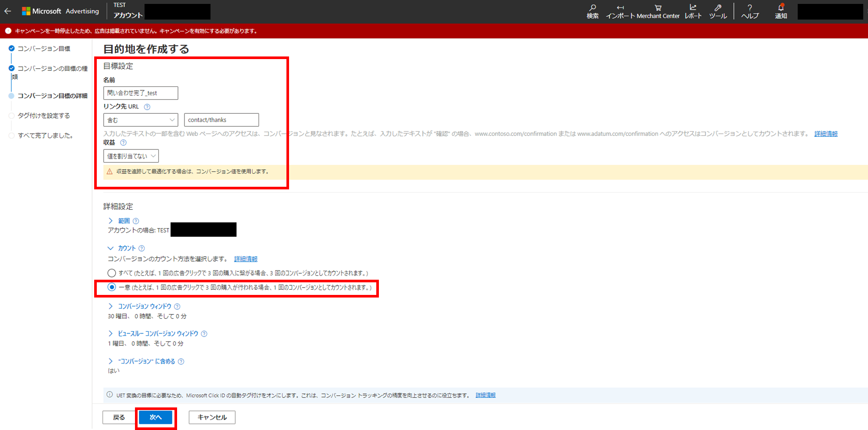Expand the "コンバージョン" に含める section

pyautogui.click(x=110, y=361)
